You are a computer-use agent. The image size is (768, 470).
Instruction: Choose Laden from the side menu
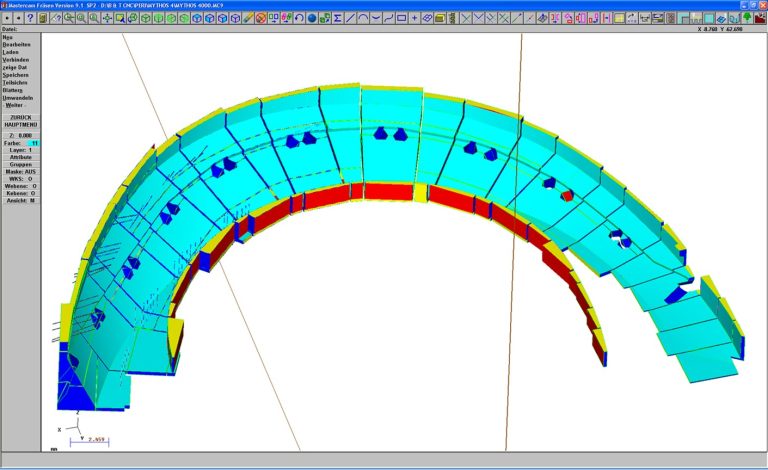[11, 51]
